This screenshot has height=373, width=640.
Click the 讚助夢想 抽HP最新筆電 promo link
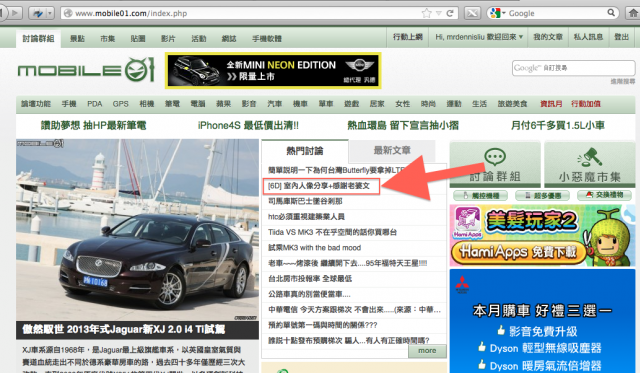pyautogui.click(x=93, y=126)
